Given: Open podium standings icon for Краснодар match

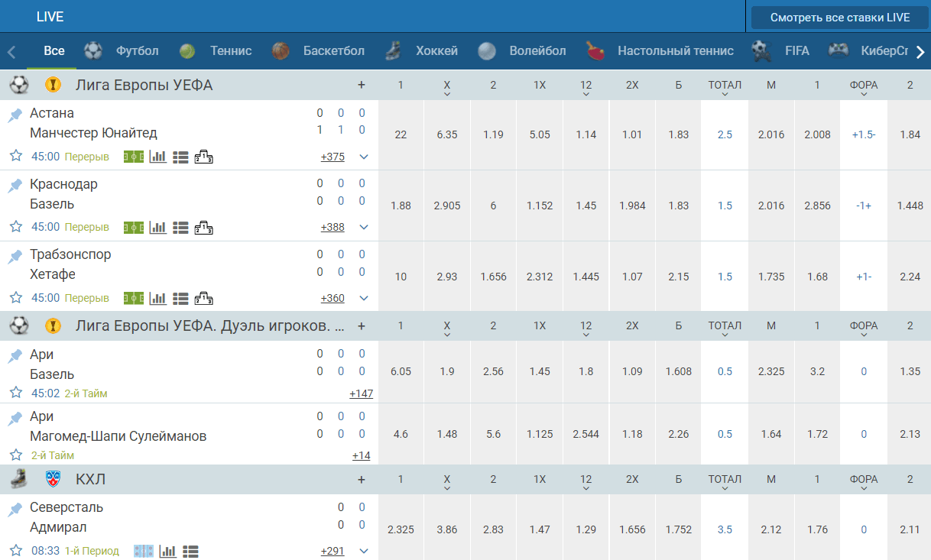Looking at the screenshot, I should point(203,227).
